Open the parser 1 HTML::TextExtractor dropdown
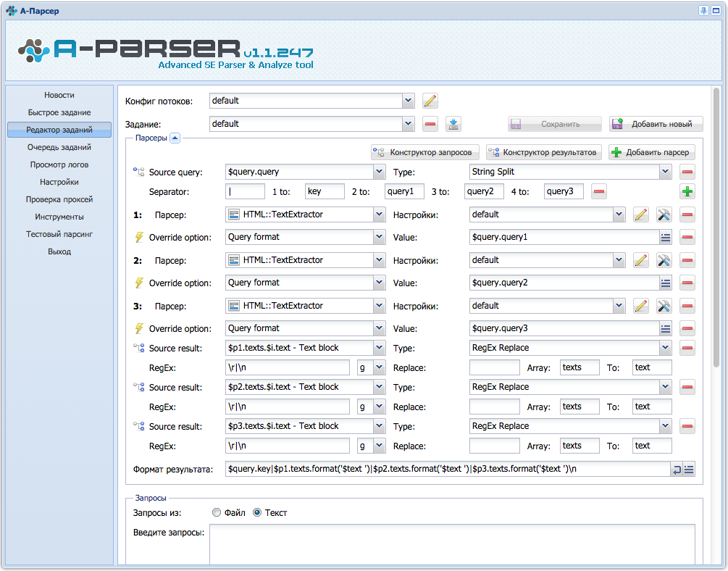 coord(380,214)
